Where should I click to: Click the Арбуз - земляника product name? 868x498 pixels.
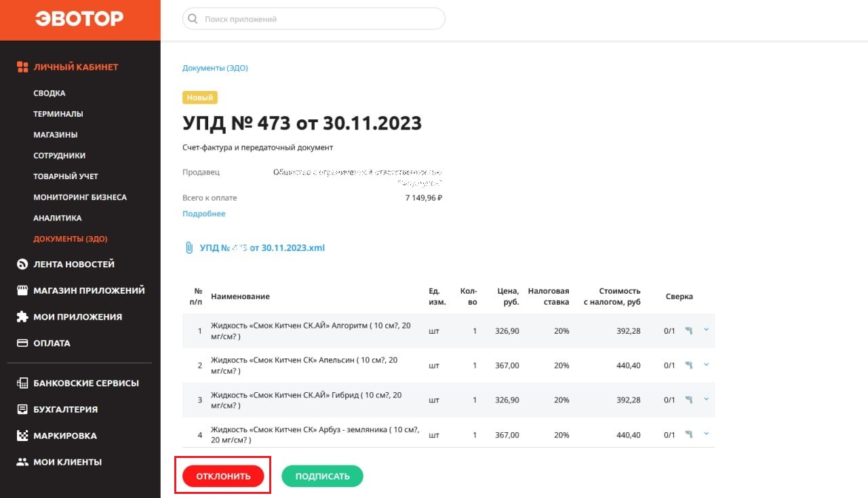(315, 434)
